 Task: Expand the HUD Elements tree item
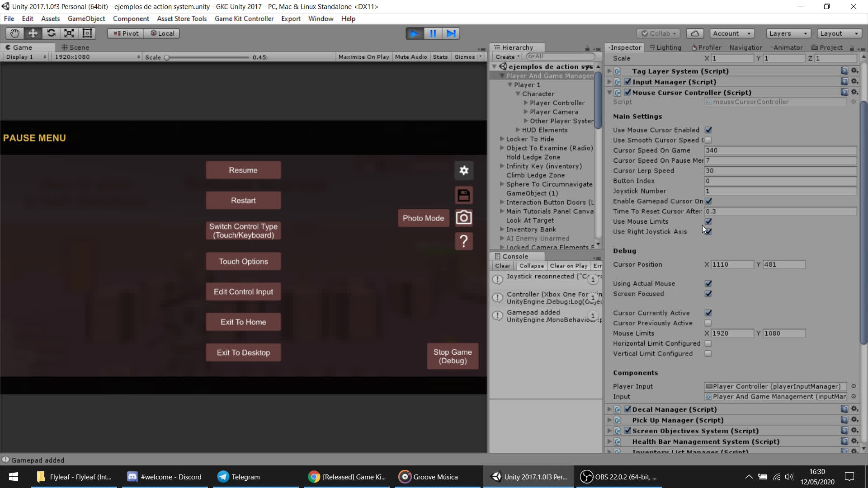click(518, 130)
